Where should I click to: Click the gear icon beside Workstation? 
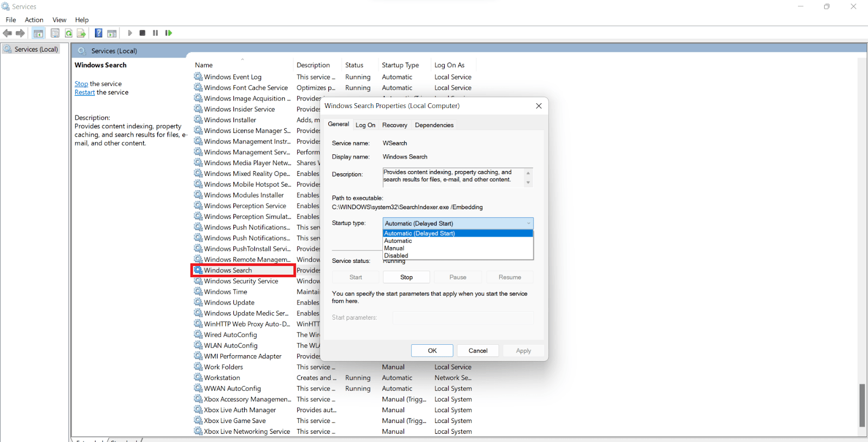198,377
